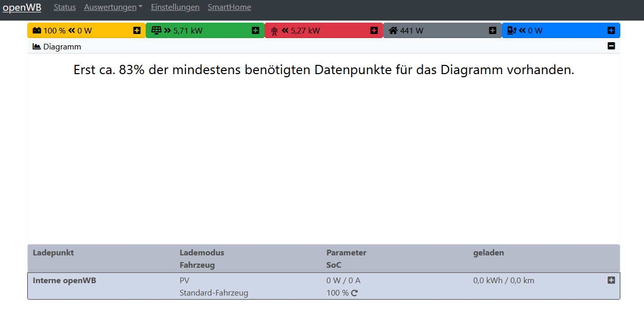Click the Diagramm panel title
Screen dimensions: 644x329
coord(62,47)
